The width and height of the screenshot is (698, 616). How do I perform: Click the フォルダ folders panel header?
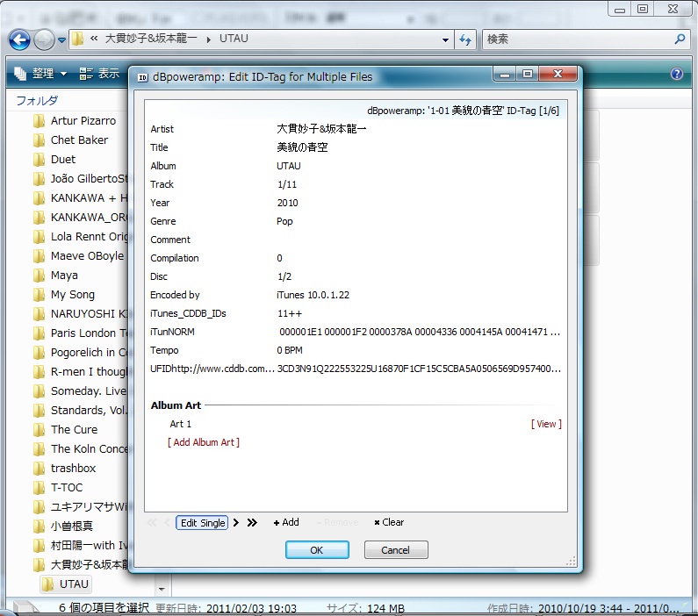[x=37, y=101]
